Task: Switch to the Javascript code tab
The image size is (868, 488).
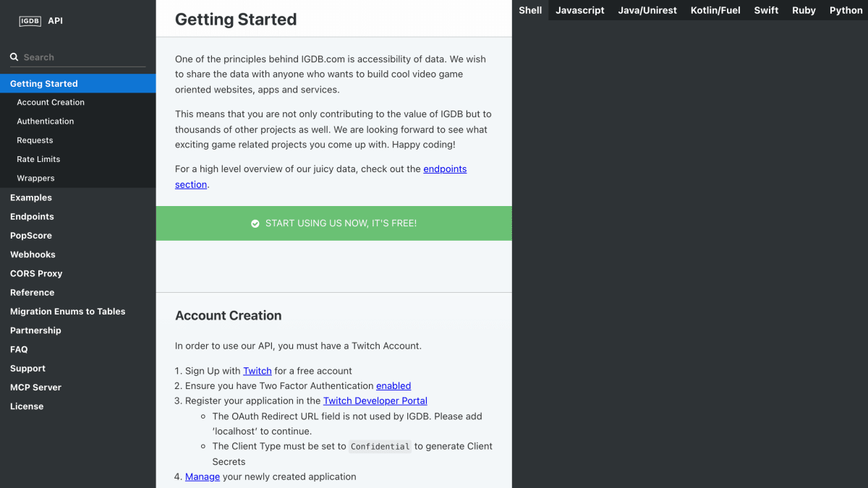Action: coord(580,10)
